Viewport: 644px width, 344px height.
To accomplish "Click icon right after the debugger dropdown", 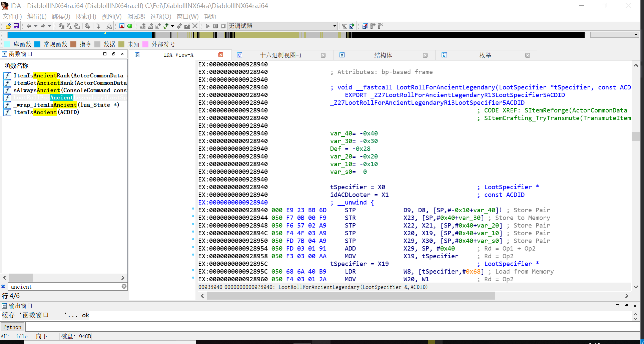I will (345, 26).
